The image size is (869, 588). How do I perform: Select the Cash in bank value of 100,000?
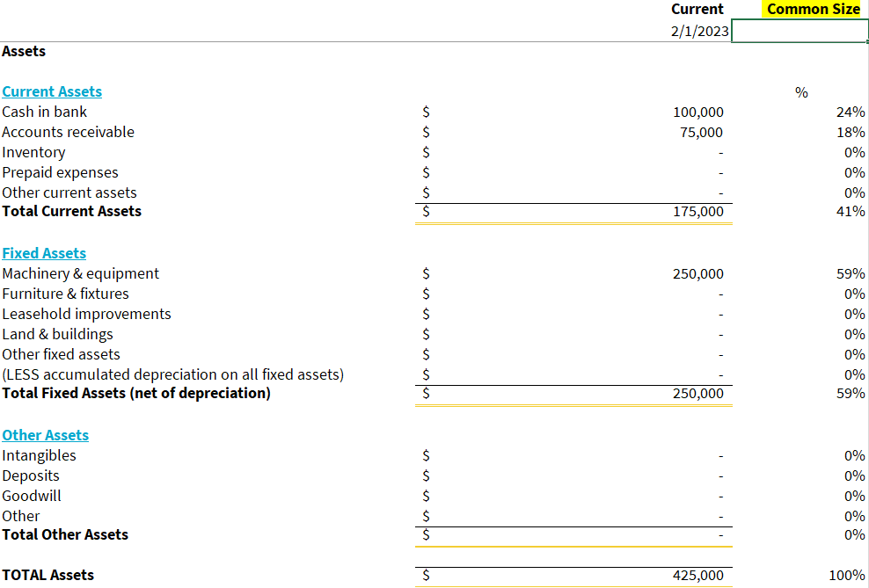point(699,112)
